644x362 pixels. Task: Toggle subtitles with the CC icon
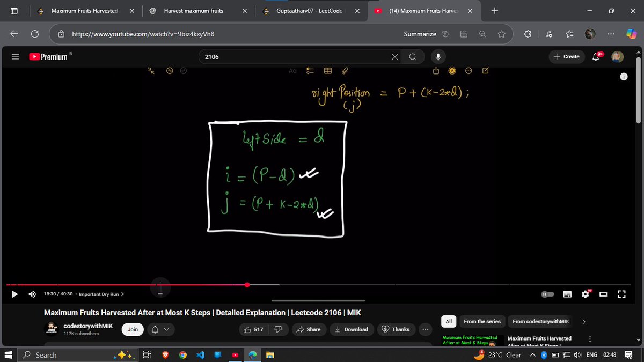(x=567, y=294)
